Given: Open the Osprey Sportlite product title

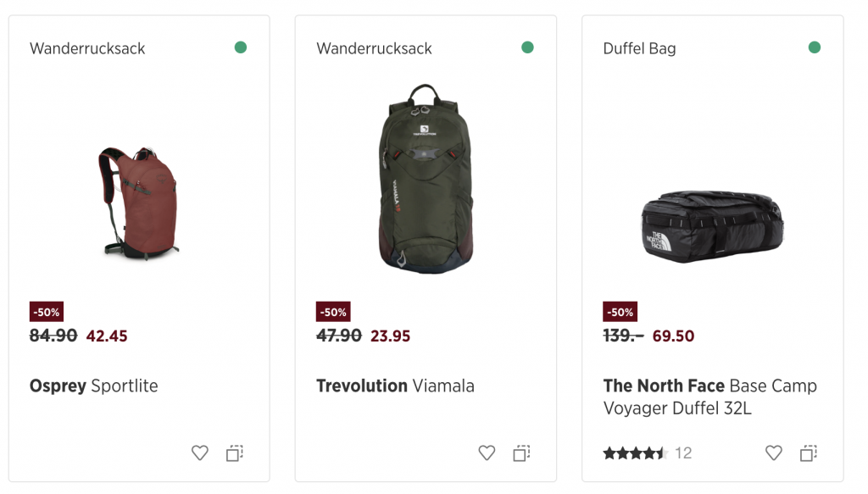Looking at the screenshot, I should click(94, 386).
